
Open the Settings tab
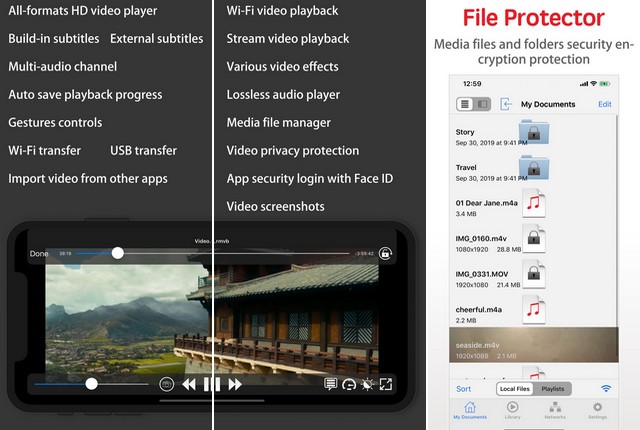click(x=598, y=410)
